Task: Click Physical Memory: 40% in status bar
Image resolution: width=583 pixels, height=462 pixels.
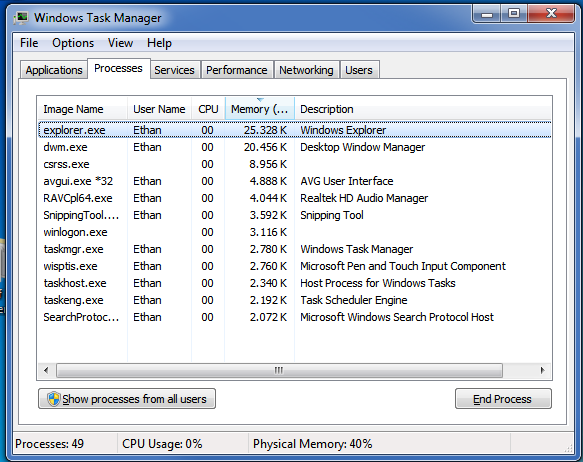Action: (x=313, y=444)
